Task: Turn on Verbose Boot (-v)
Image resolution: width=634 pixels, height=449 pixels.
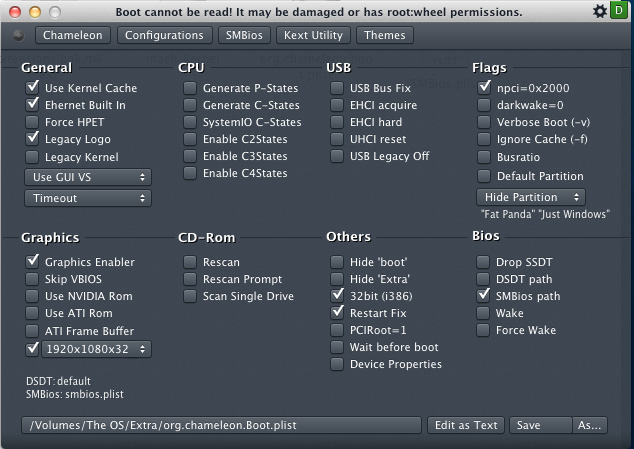Action: coord(484,122)
